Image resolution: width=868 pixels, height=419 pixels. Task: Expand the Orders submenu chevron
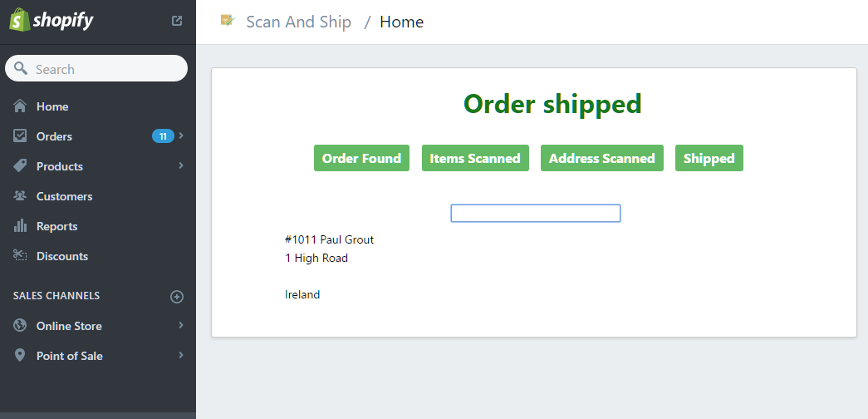[x=181, y=136]
